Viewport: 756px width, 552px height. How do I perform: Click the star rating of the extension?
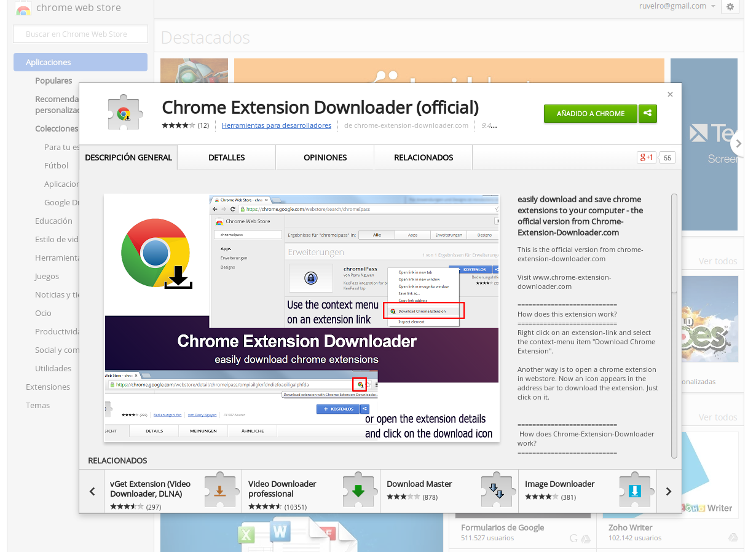click(178, 125)
